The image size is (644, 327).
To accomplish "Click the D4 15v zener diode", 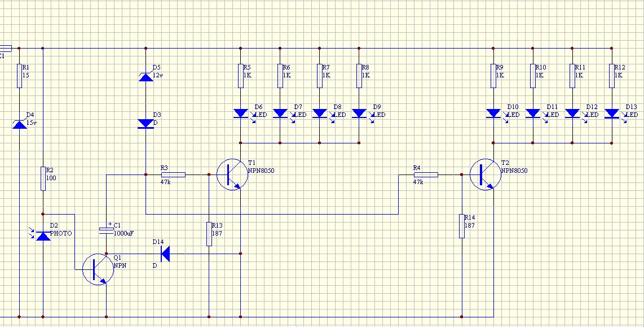I will pos(20,123).
